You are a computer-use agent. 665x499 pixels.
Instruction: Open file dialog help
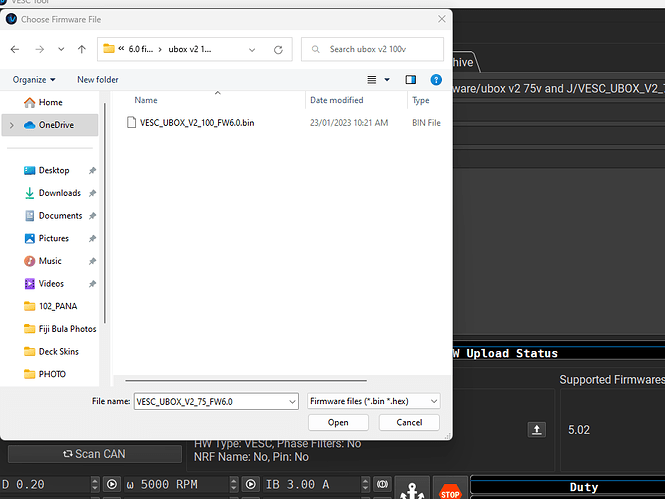pos(436,80)
